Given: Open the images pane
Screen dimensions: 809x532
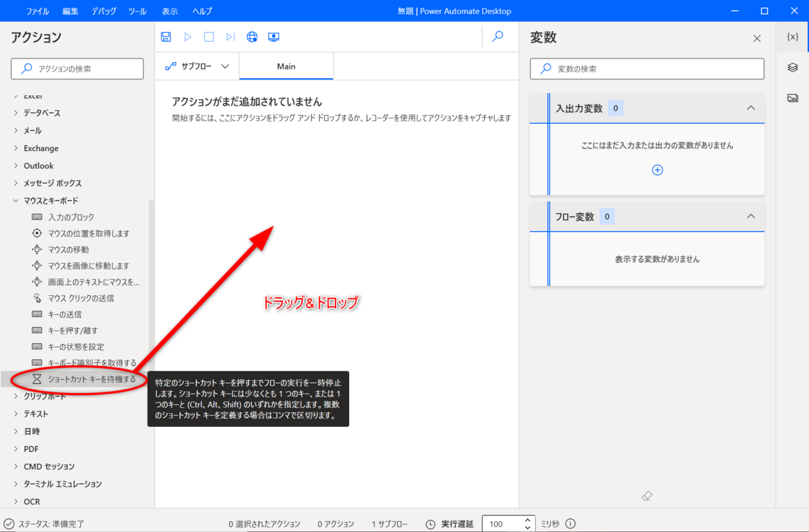Looking at the screenshot, I should click(x=792, y=97).
